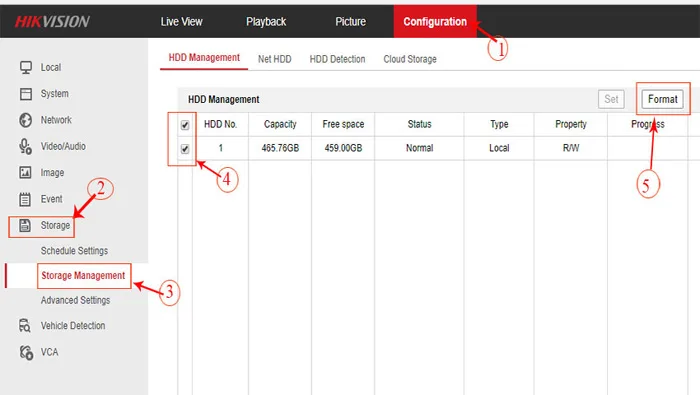The width and height of the screenshot is (700, 395).
Task: Click the VCA icon
Action: point(26,352)
